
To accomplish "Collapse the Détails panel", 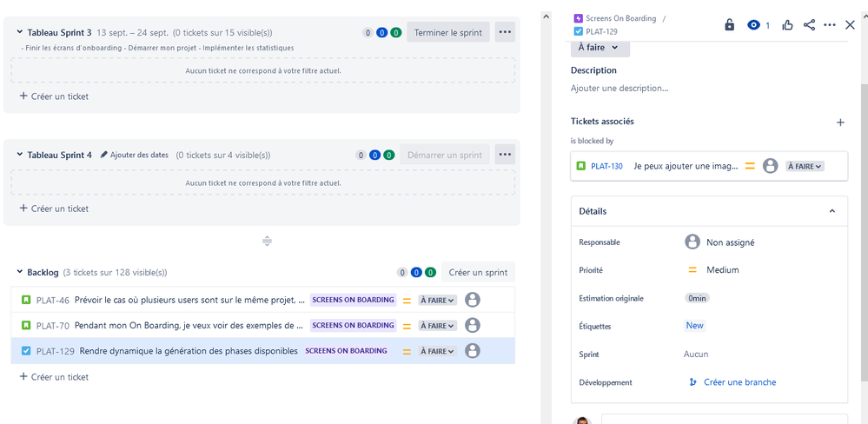I will tap(832, 211).
